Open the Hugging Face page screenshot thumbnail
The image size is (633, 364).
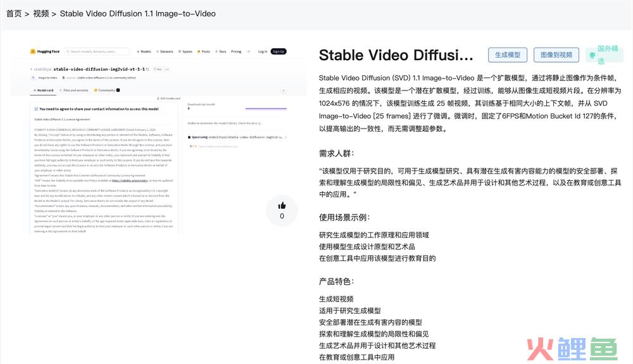click(158, 140)
